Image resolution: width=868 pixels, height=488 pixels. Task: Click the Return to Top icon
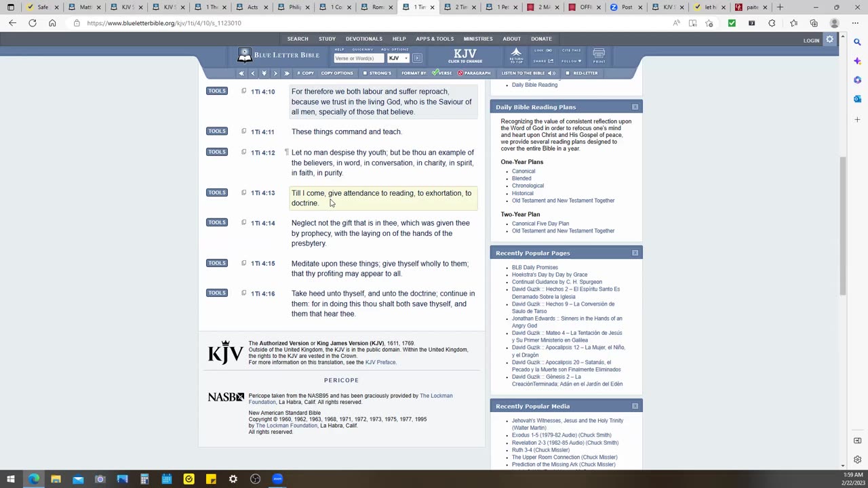pos(517,56)
